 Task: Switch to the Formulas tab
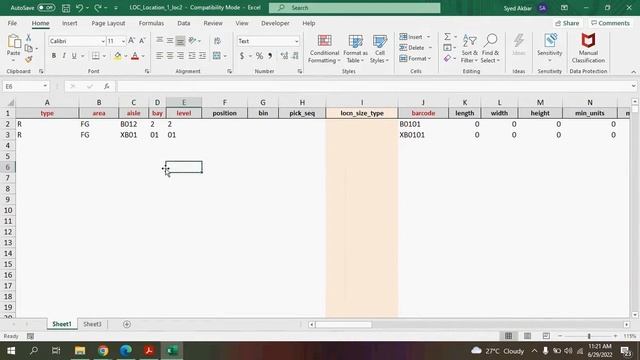[151, 23]
